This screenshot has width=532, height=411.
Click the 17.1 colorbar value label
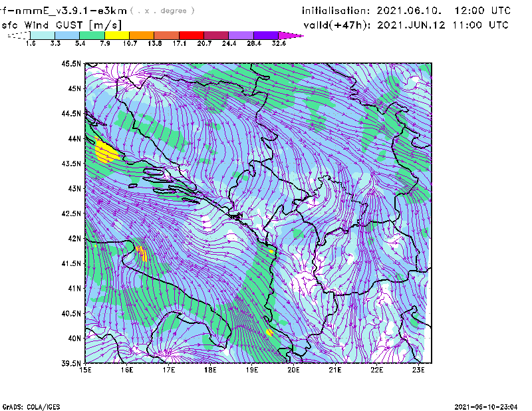180,43
